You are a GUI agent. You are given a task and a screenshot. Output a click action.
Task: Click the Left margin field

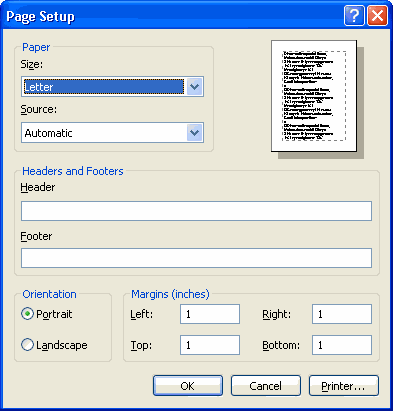coord(210,314)
